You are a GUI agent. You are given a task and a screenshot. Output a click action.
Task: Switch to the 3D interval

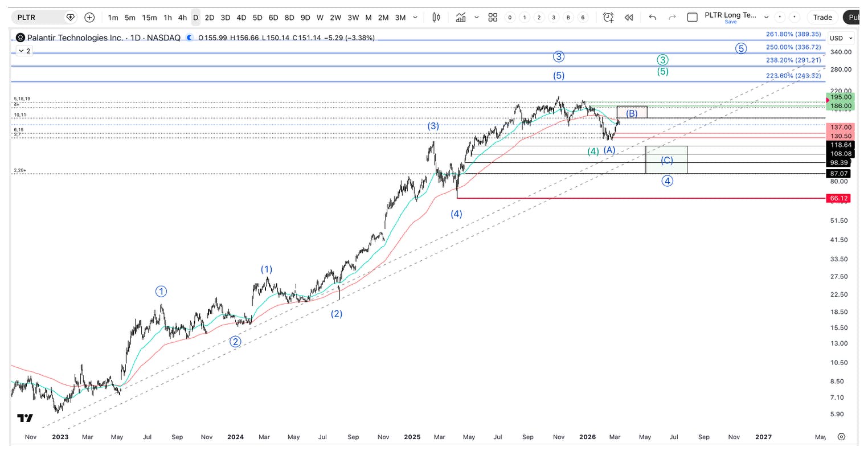point(226,17)
